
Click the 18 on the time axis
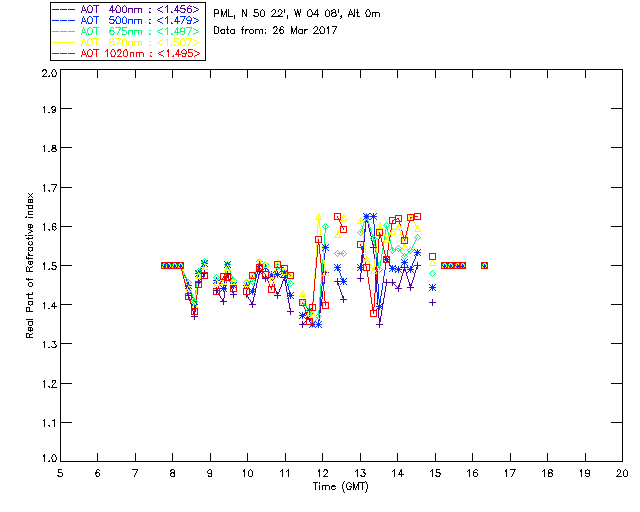point(547,473)
